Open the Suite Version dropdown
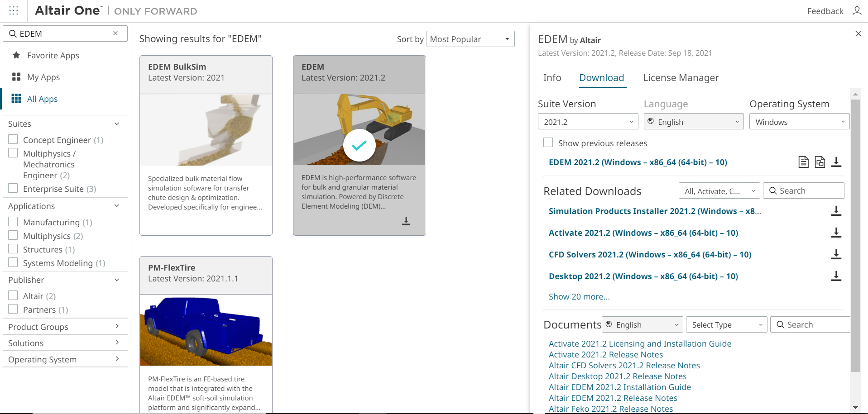868x414 pixels. click(588, 122)
